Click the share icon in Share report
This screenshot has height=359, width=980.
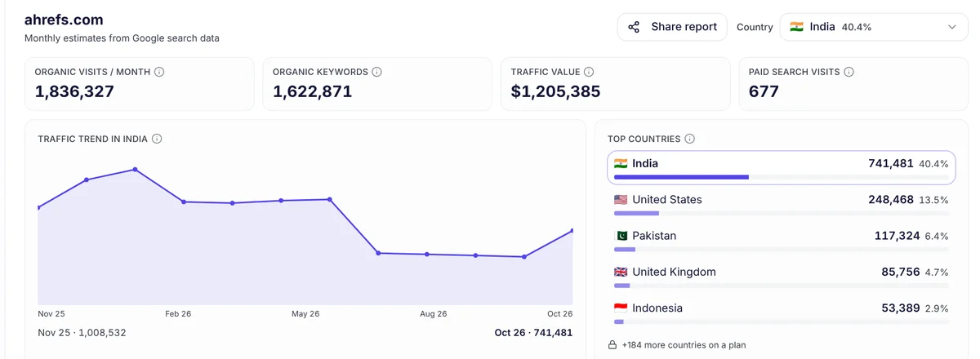(634, 27)
